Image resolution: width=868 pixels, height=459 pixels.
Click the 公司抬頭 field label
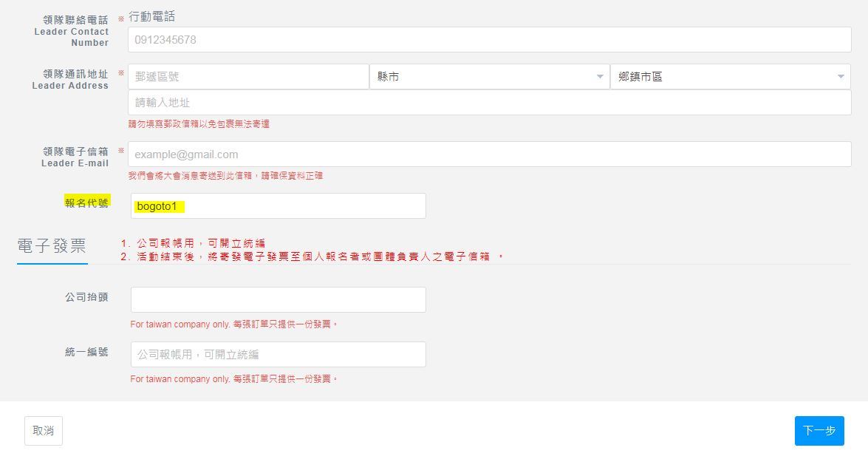coord(86,297)
